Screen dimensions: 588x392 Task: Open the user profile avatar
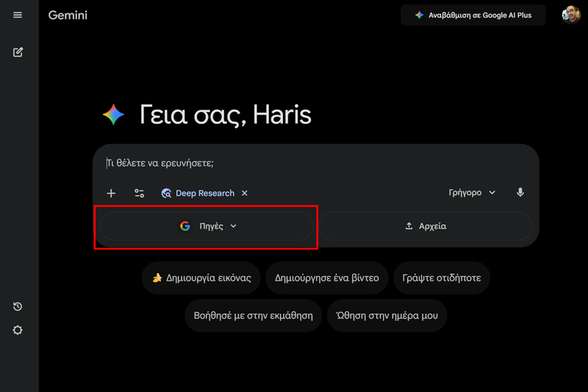click(x=571, y=15)
